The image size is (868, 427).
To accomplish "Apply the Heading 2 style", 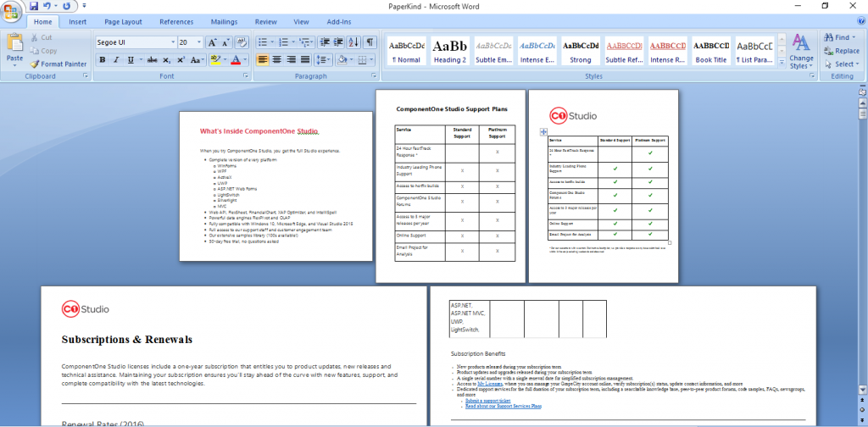I will pyautogui.click(x=449, y=52).
